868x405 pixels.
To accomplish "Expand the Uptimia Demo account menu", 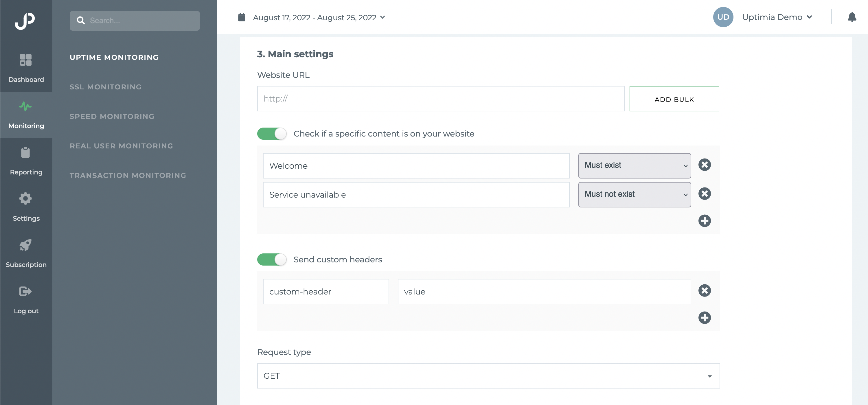I will point(777,17).
